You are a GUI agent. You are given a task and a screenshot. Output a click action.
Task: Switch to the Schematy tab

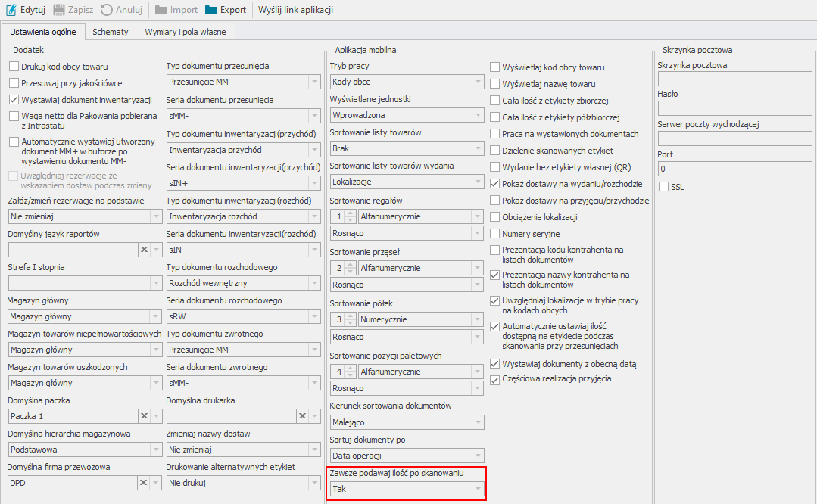110,32
